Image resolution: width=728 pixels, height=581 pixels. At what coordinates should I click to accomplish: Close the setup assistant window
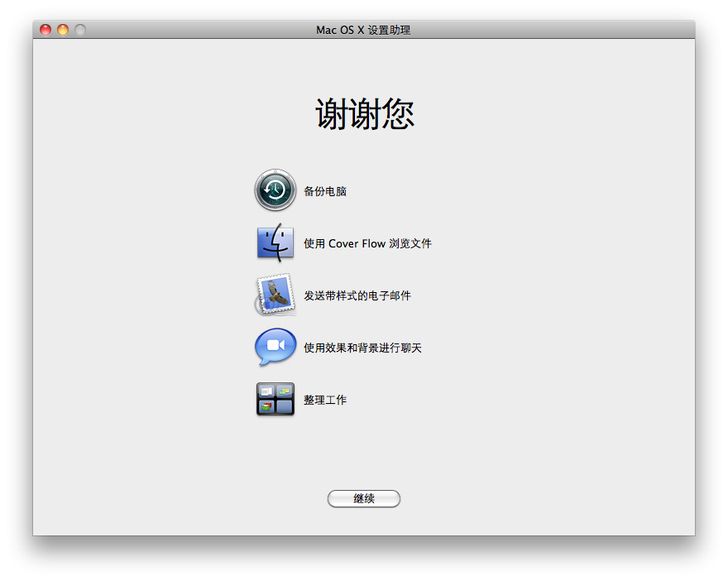pyautogui.click(x=45, y=30)
